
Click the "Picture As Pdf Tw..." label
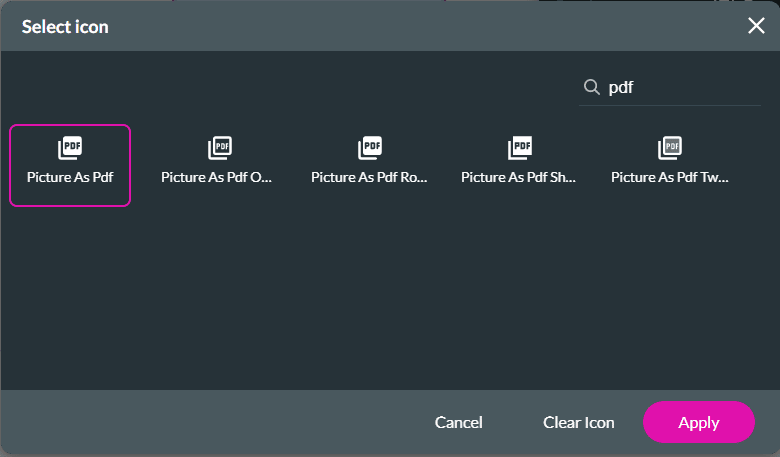click(670, 177)
